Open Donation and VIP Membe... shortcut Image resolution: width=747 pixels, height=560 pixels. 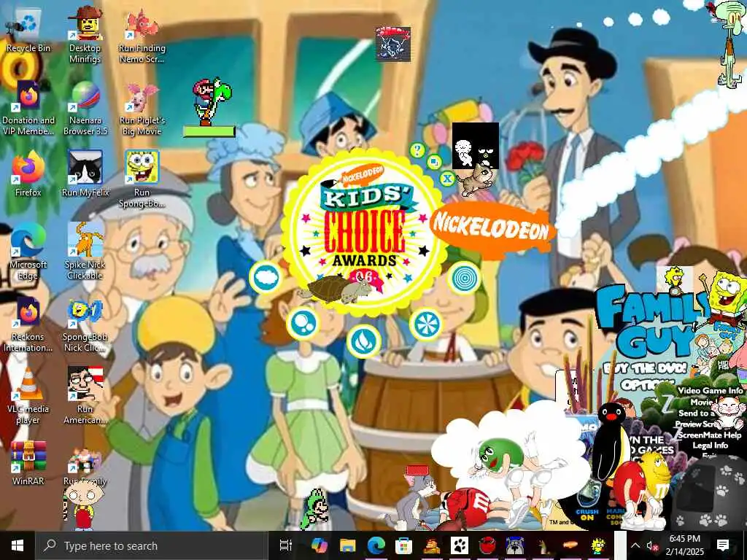click(28, 108)
